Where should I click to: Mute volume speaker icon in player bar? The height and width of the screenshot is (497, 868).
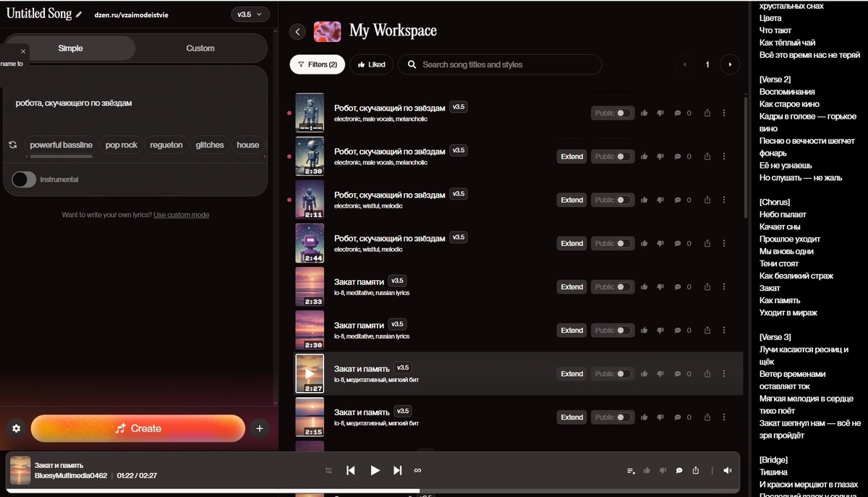(x=727, y=470)
